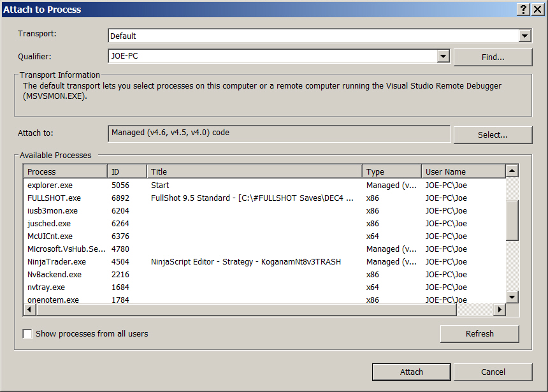Click the Find... button
This screenshot has height=392, width=548.
[493, 57]
